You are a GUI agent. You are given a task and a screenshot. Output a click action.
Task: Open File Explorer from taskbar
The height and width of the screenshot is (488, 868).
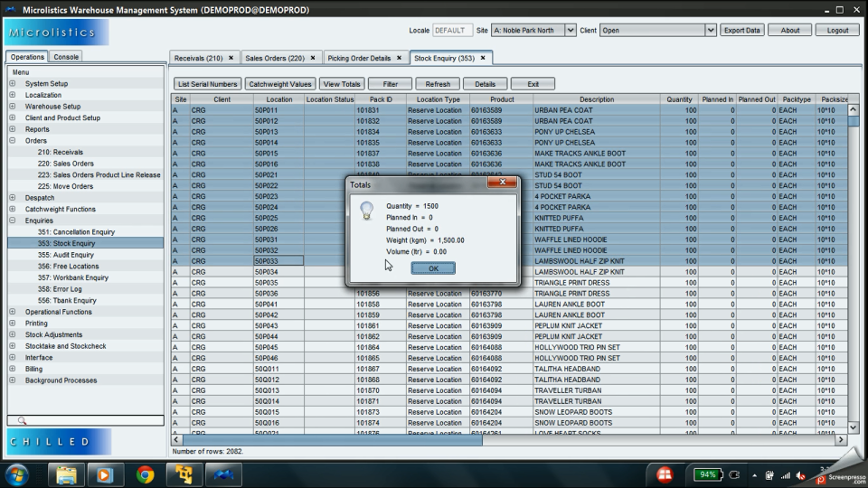[66, 474]
